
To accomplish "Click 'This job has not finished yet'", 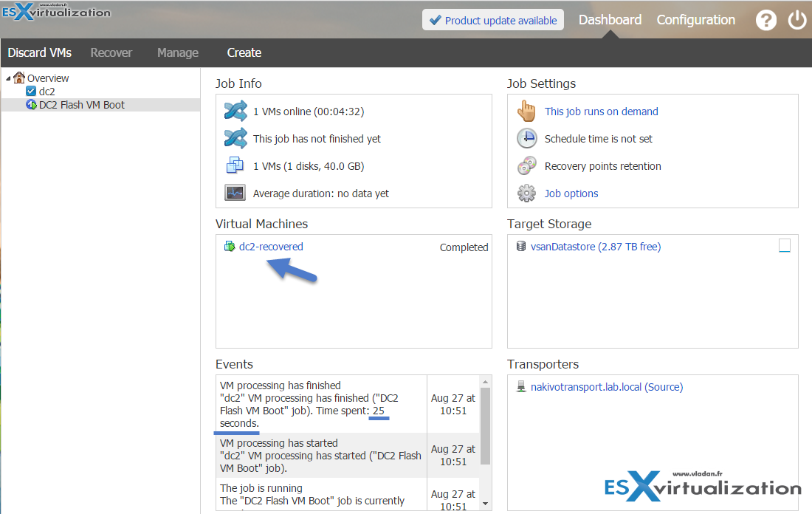I will click(x=317, y=139).
